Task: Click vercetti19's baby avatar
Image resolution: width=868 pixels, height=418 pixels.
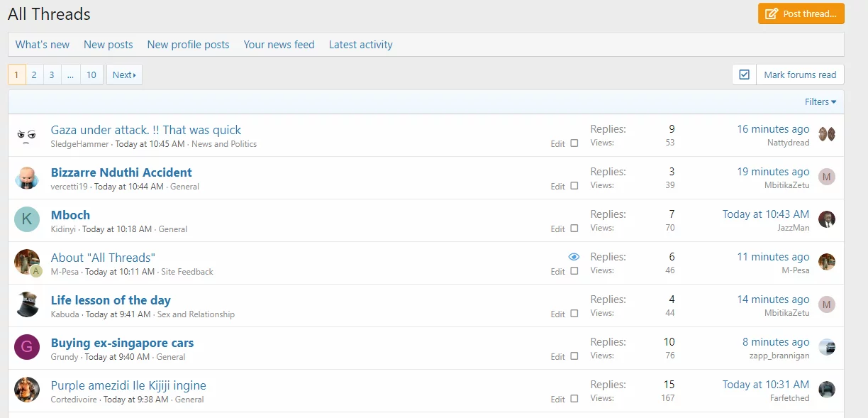Action: (x=27, y=177)
